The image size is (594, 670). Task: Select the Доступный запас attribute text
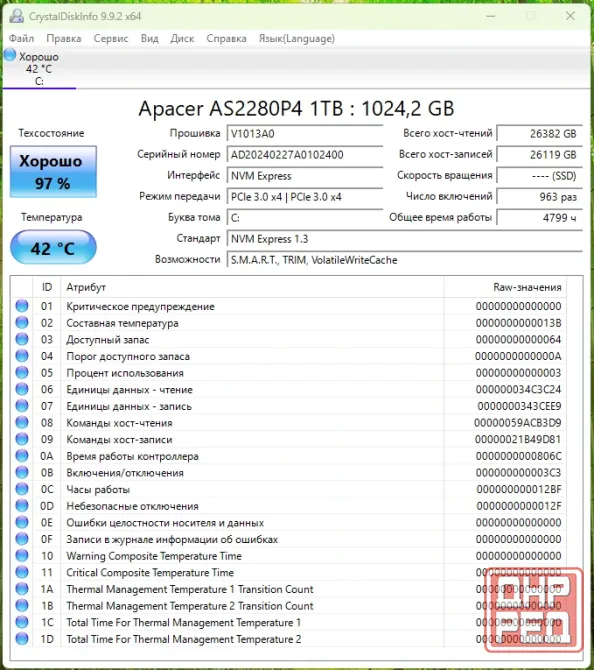[x=108, y=340]
